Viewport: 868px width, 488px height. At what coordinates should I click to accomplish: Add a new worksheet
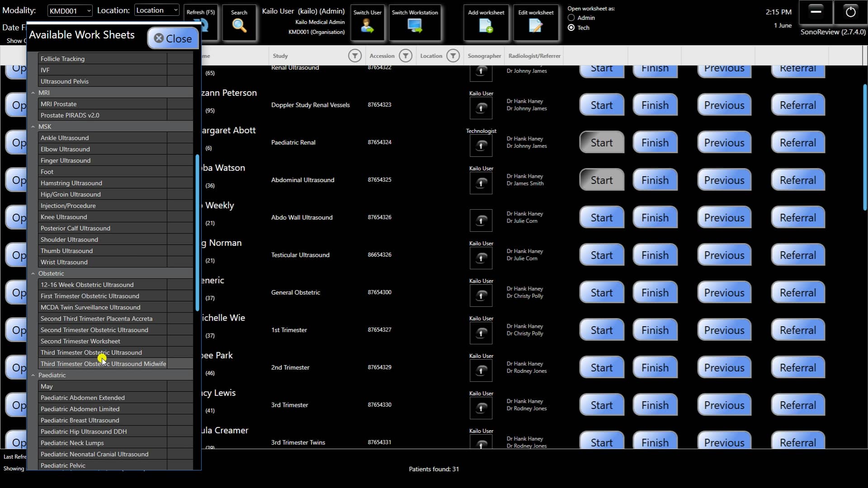tap(486, 23)
